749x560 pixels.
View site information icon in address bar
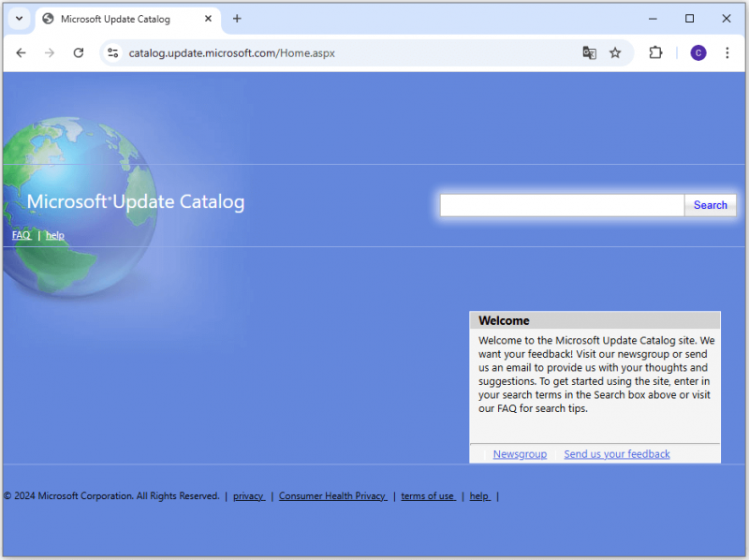(112, 52)
